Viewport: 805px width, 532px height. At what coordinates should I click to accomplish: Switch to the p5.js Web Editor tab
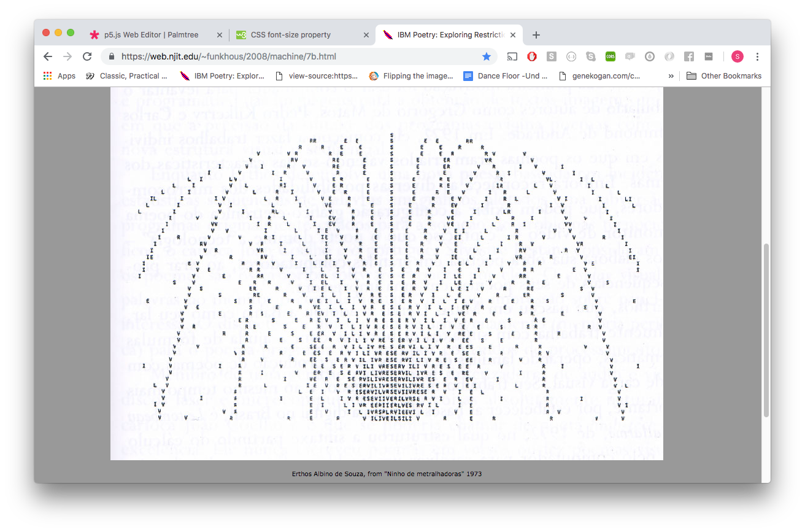tap(155, 35)
